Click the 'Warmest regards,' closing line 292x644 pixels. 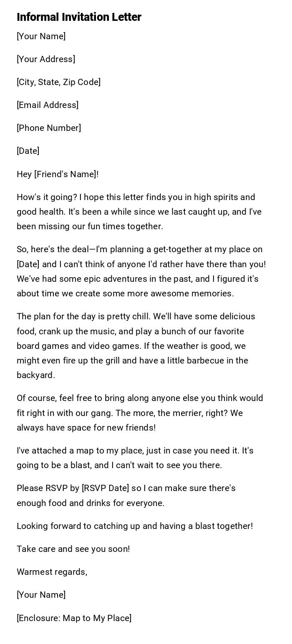click(x=52, y=572)
